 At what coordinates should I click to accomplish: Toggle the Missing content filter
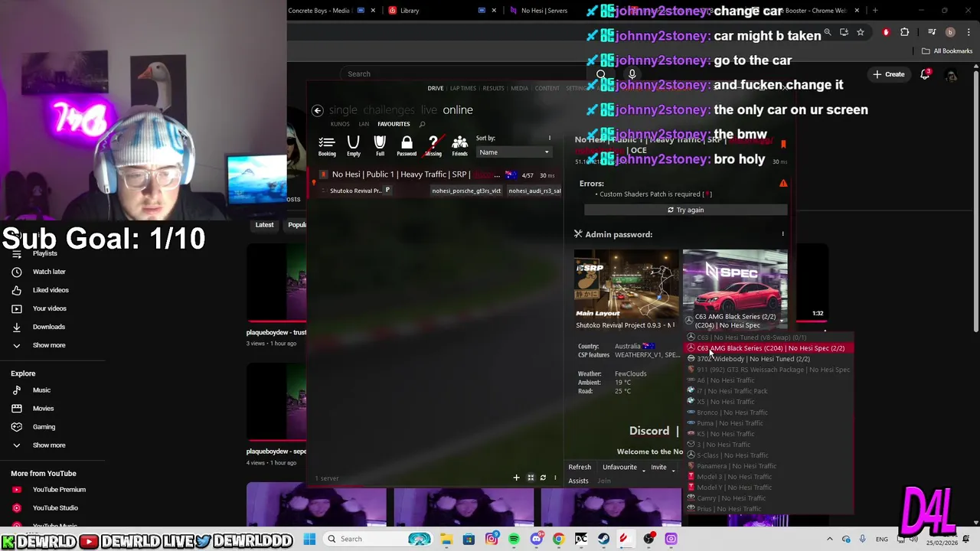pyautogui.click(x=433, y=145)
